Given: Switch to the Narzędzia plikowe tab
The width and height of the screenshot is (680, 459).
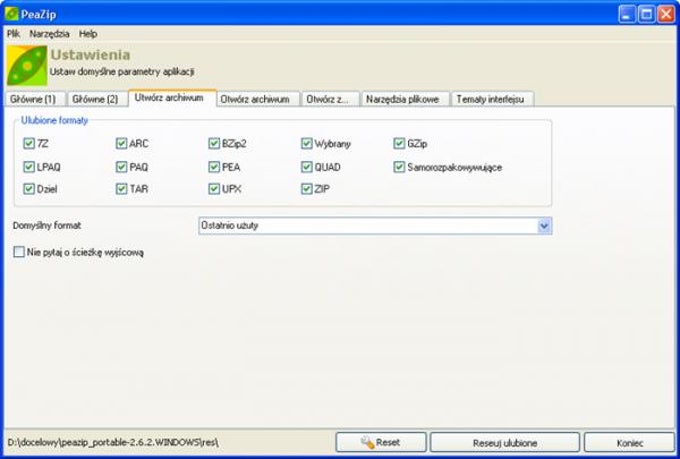Looking at the screenshot, I should click(x=405, y=99).
